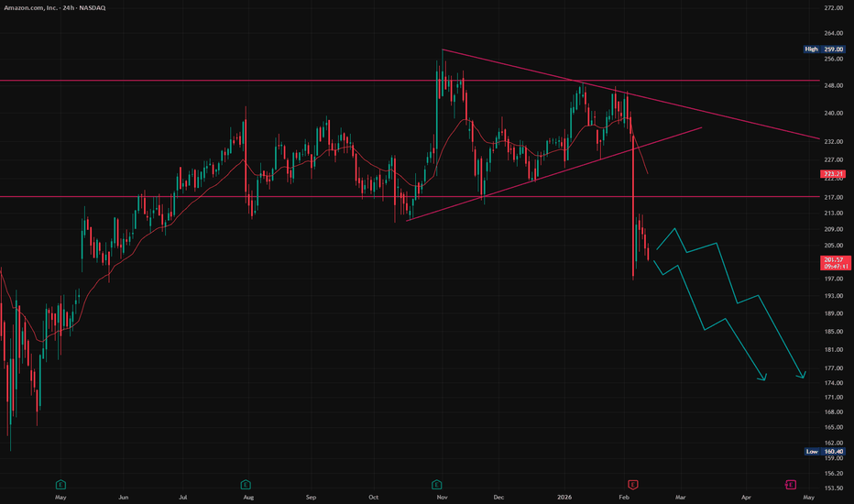Click the 217.00 price scale label
The width and height of the screenshot is (854, 504).
(833, 197)
